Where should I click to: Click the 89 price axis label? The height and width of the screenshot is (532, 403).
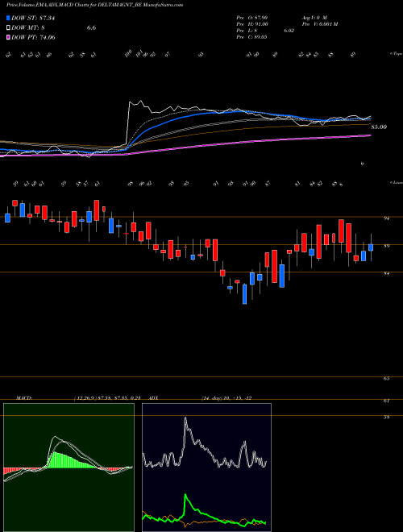coord(386,246)
